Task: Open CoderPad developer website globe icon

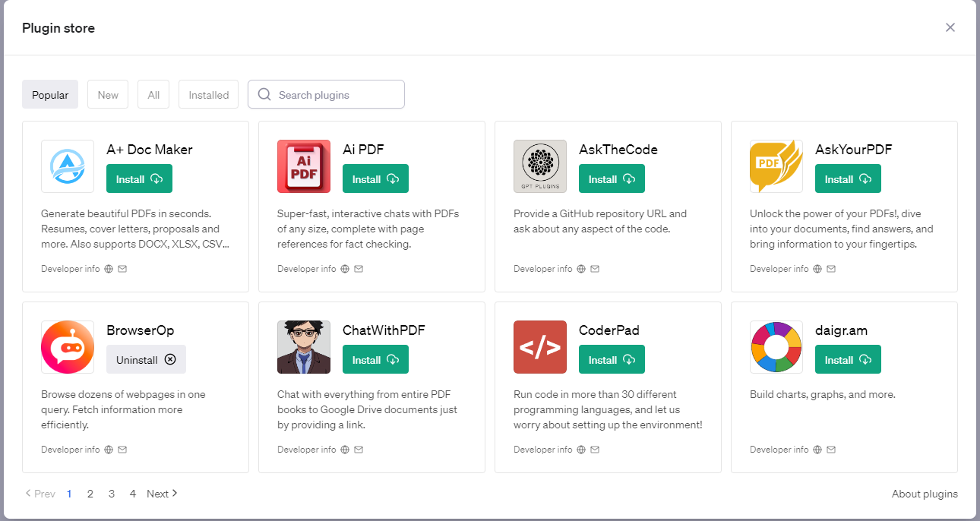Action: 581,450
